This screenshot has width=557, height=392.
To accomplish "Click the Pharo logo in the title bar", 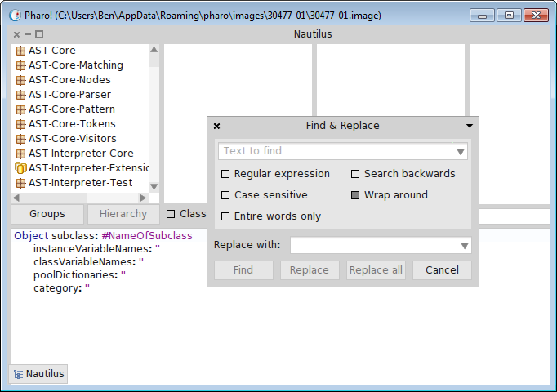I will click(x=15, y=16).
